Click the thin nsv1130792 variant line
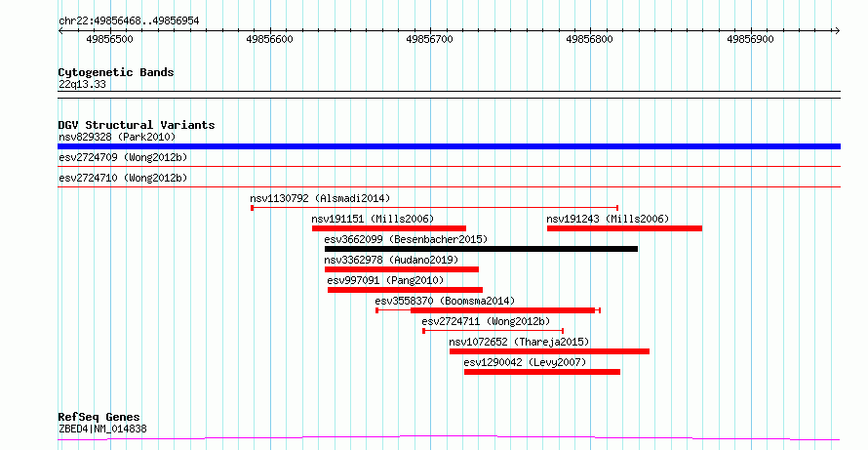Image resolution: width=868 pixels, height=450 pixels. click(435, 208)
